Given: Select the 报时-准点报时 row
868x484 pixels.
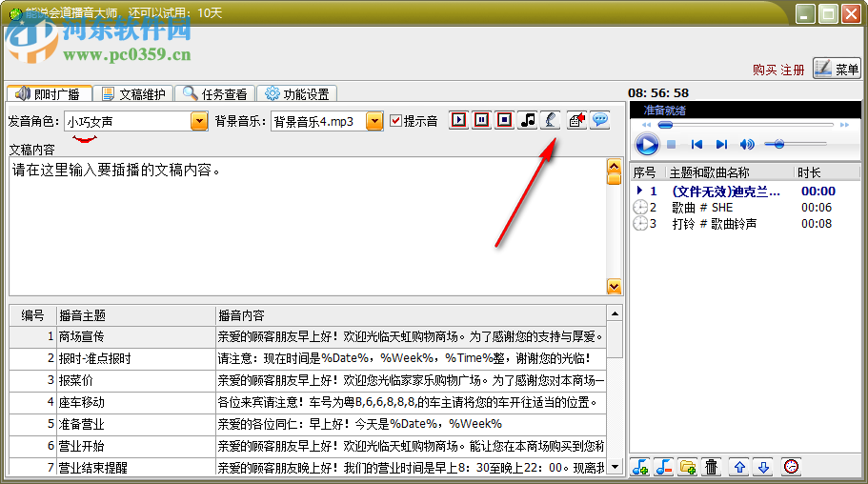Looking at the screenshot, I should 309,358.
